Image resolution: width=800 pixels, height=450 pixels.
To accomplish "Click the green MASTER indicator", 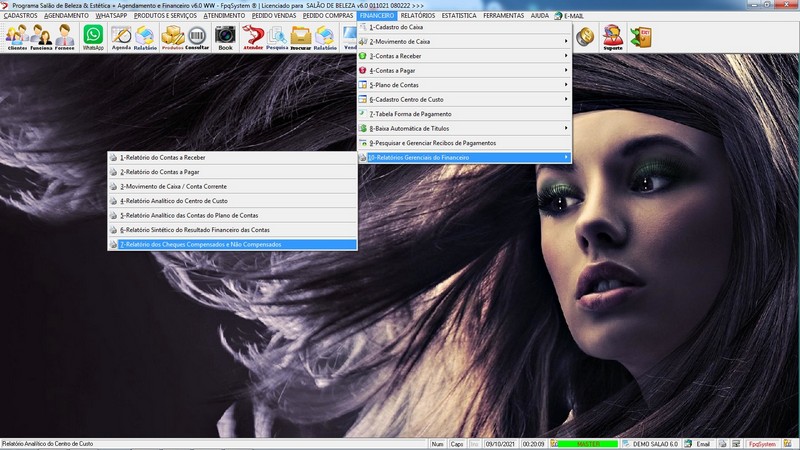I will pos(588,444).
